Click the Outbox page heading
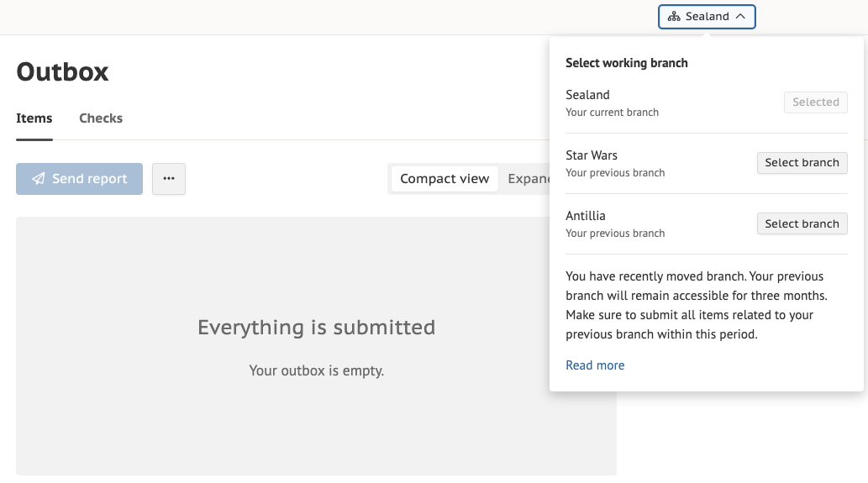868x483 pixels. click(63, 72)
